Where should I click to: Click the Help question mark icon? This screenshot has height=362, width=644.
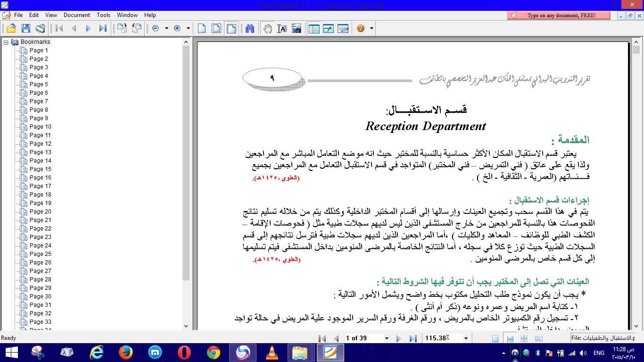(x=361, y=29)
